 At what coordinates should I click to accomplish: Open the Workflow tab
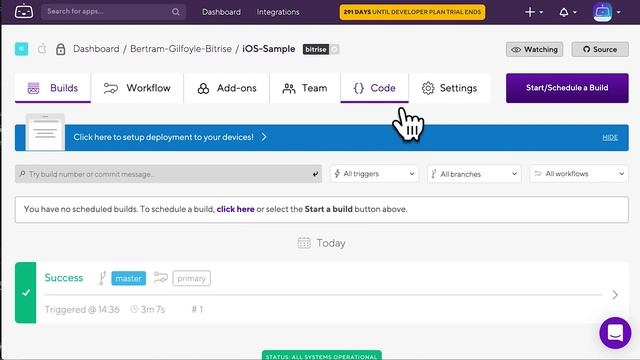click(x=137, y=88)
